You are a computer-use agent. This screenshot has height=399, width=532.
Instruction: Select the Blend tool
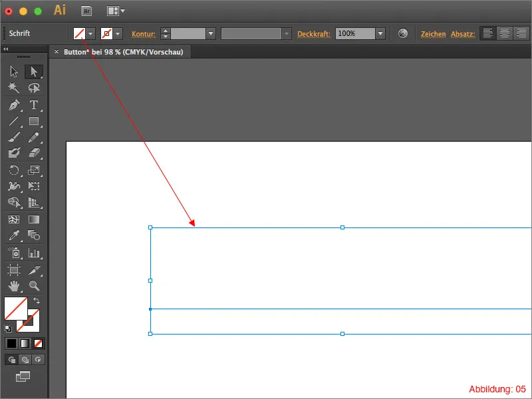34,235
